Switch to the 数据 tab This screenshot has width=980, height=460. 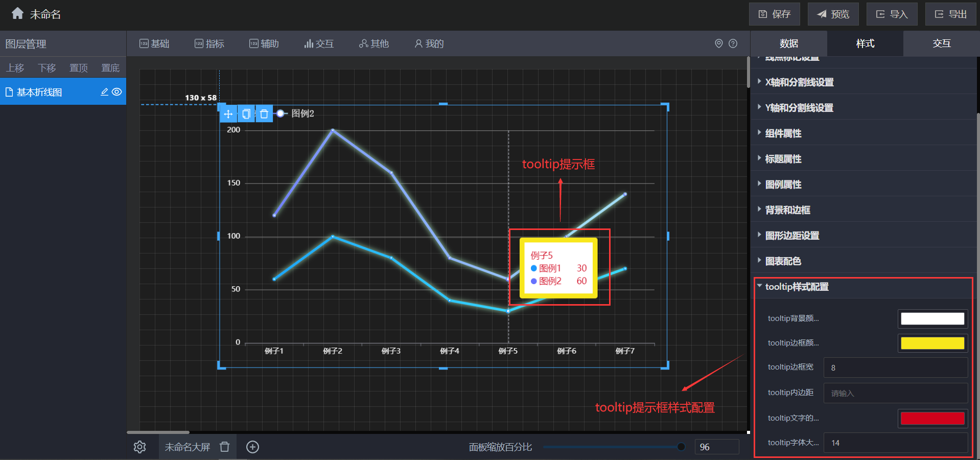(x=788, y=43)
